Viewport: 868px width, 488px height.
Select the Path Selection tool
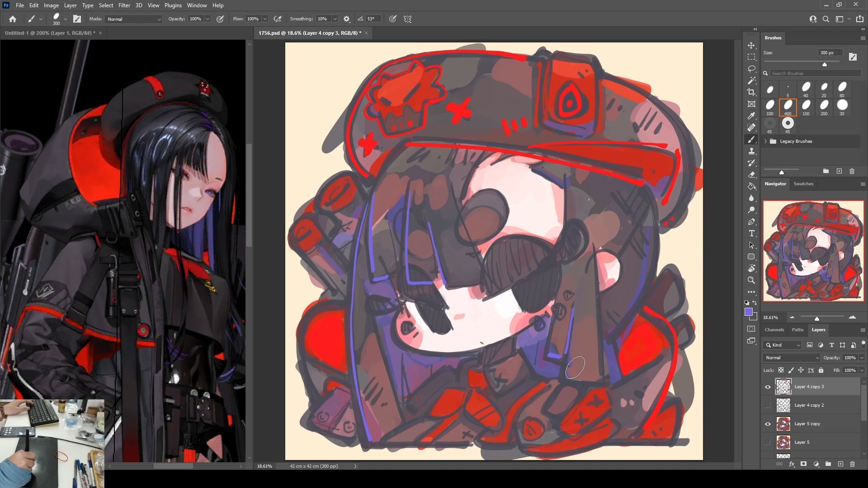751,245
